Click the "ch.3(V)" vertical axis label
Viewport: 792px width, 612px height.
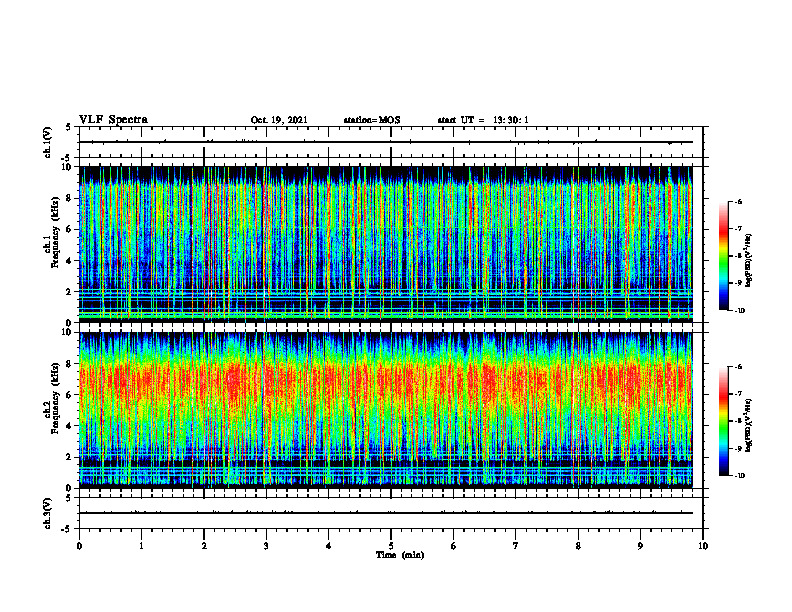(47, 513)
